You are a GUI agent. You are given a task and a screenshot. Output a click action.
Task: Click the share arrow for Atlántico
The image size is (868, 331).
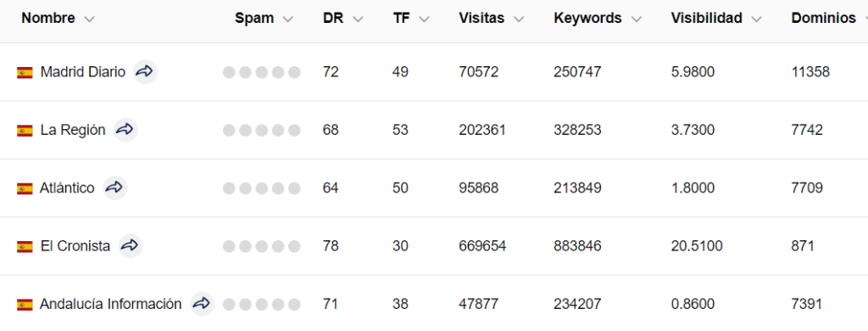pyautogui.click(x=114, y=188)
